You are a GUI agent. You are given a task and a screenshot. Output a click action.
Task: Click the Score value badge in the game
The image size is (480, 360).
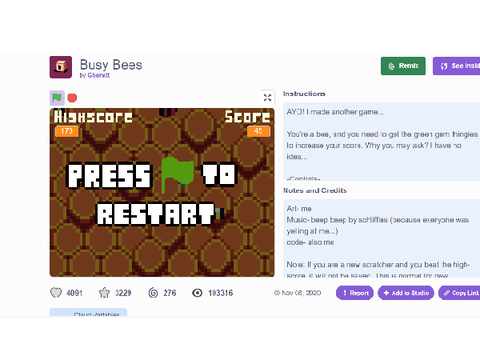[x=258, y=131]
